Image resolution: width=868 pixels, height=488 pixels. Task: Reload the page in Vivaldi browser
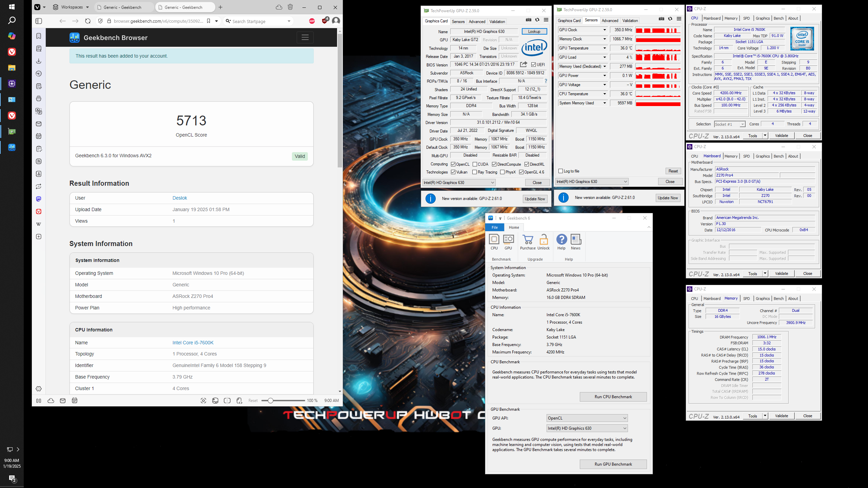(88, 21)
